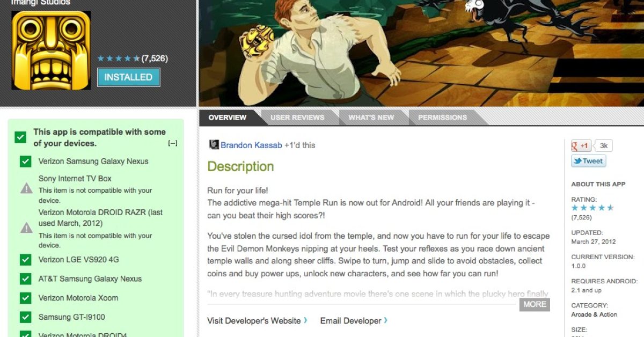Click the 2.1 and up Android requirement
This screenshot has height=337, width=644.
[x=587, y=290]
